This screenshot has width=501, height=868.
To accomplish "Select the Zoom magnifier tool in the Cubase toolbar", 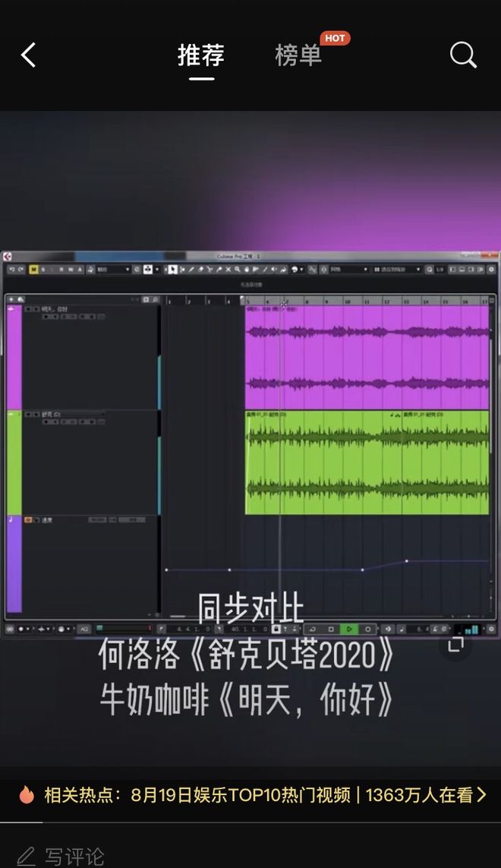I will (238, 270).
